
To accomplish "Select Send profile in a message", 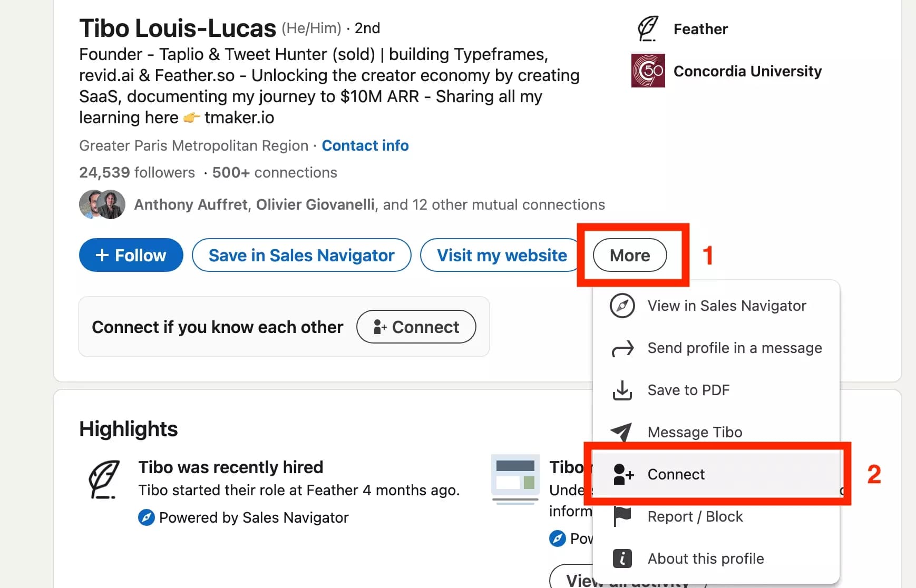I will pos(734,348).
